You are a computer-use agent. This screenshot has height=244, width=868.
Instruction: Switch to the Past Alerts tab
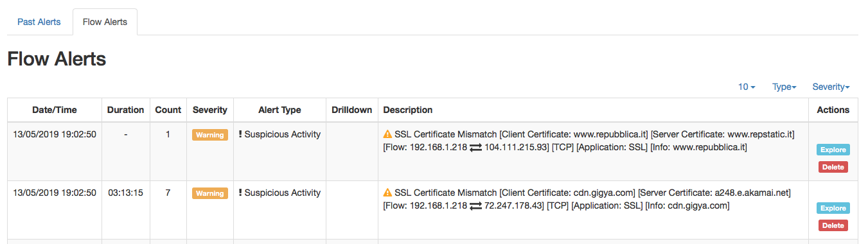[39, 22]
